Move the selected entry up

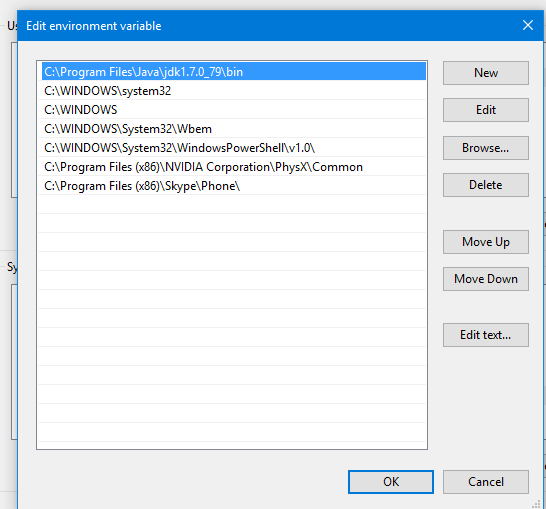(485, 242)
